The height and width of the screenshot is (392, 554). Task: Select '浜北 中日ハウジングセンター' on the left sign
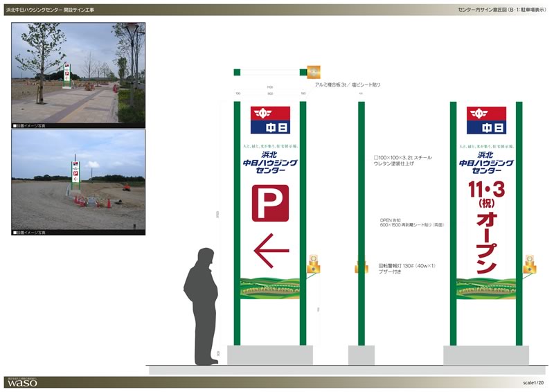270,162
